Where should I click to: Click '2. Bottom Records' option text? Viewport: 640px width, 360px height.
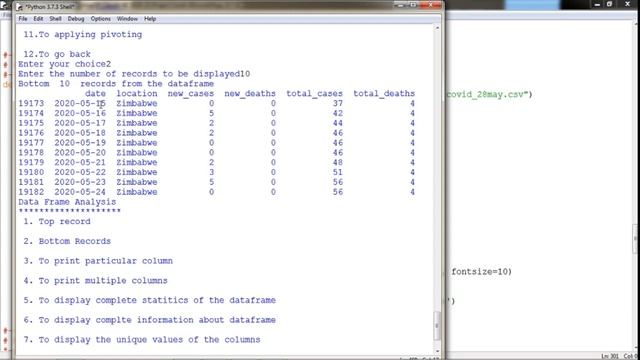pos(67,241)
